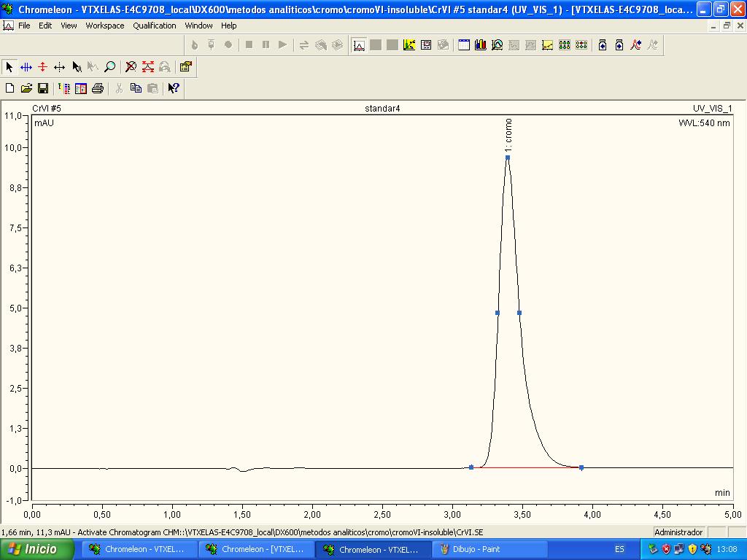Viewport: 747px width, 560px height.
Task: Toggle the chromatogram plot view button
Action: point(359,45)
